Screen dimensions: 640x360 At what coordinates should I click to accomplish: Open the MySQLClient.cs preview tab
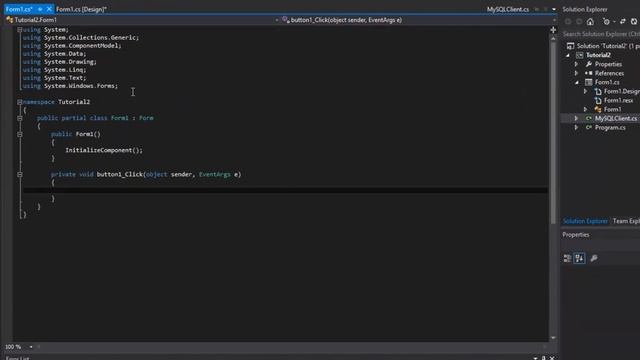pyautogui.click(x=508, y=9)
